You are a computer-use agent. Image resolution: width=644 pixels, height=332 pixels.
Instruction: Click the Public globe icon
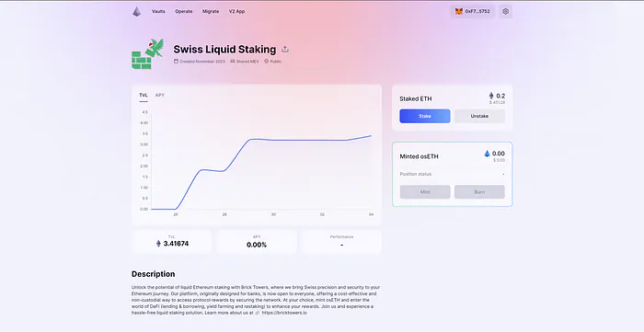pyautogui.click(x=266, y=61)
